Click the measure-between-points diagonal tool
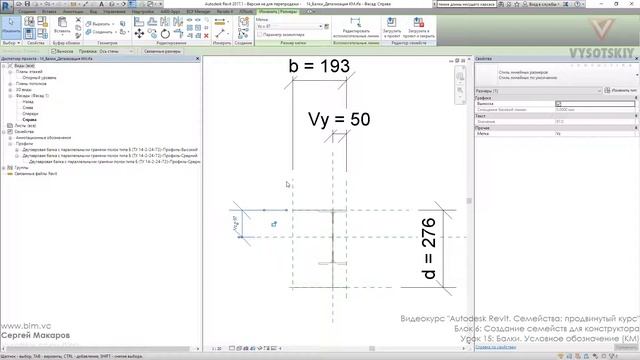The image size is (640, 360). pyautogui.click(x=220, y=34)
